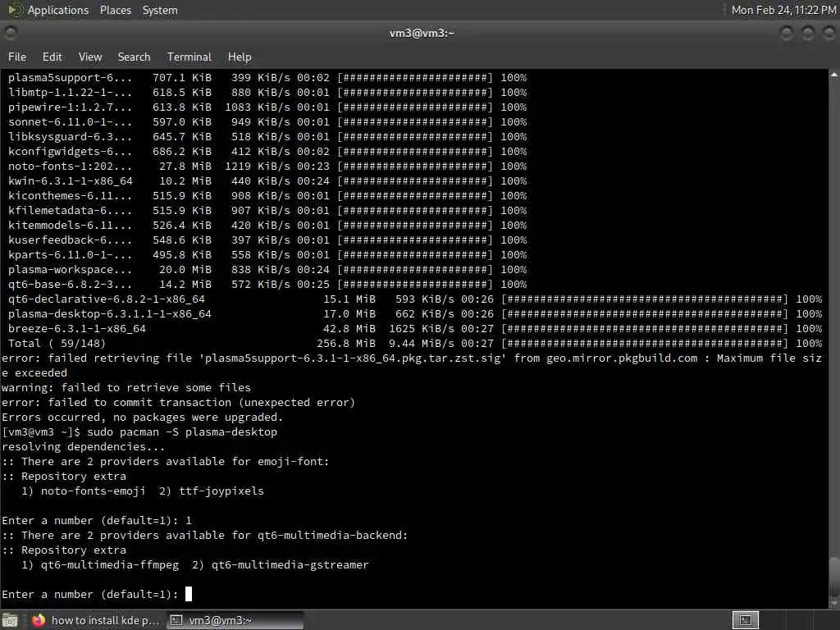Click the clock showing Mon Feb 24
This screenshot has height=630, width=840.
point(783,10)
